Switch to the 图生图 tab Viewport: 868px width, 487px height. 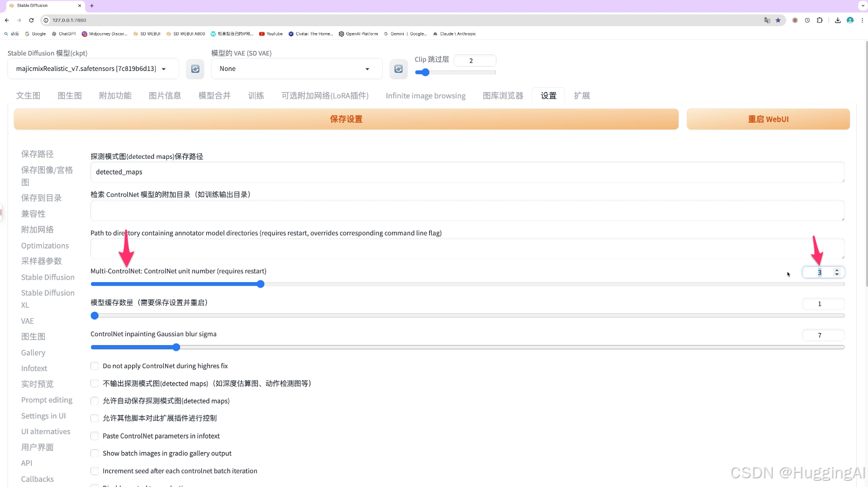(70, 95)
